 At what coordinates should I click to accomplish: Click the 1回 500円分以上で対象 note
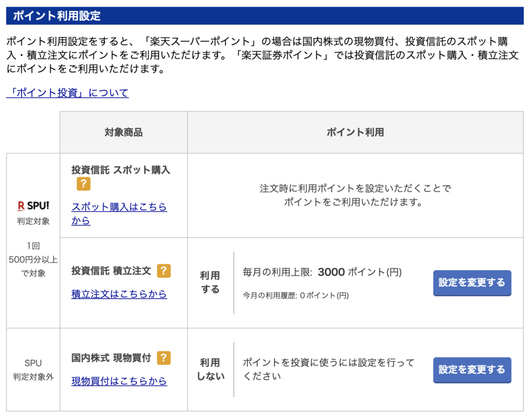33,259
